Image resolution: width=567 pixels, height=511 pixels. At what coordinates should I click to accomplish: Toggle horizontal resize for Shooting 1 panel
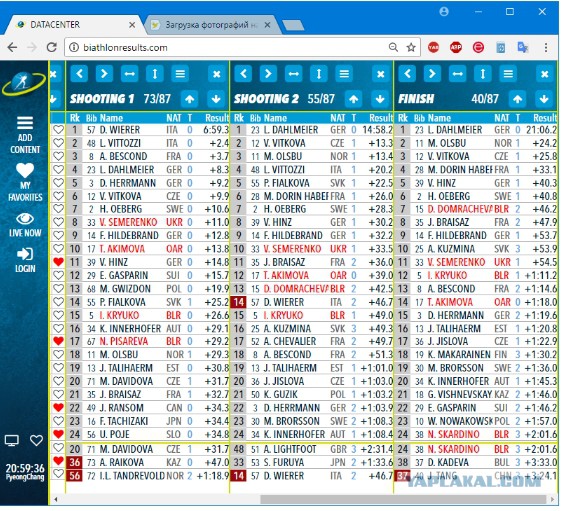(x=129, y=74)
